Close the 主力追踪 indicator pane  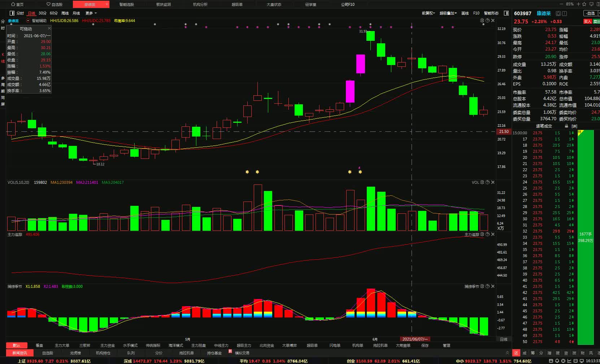(493, 234)
